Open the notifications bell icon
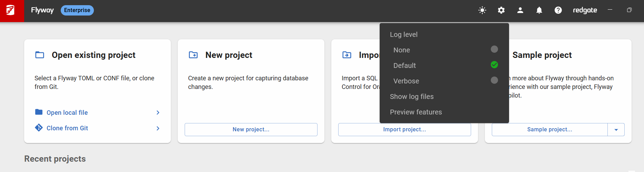The image size is (644, 172). coord(539,10)
